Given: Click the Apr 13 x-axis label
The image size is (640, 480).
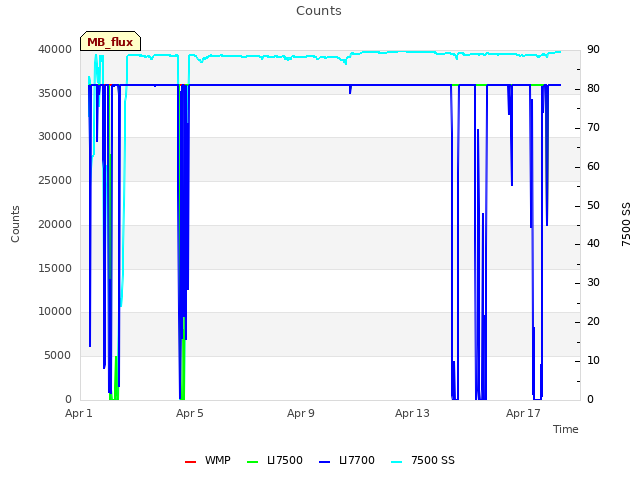Looking at the screenshot, I should coord(412,413).
